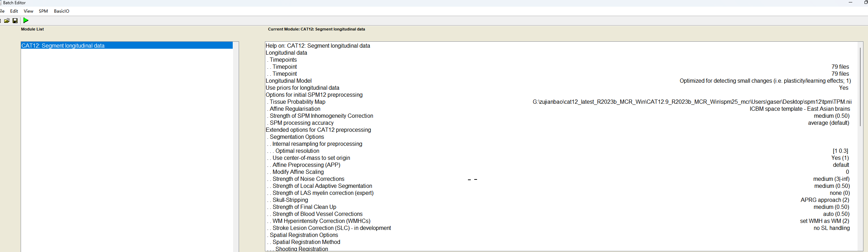The height and width of the screenshot is (252, 868).
Task: Open the Edit menu
Action: 14,11
